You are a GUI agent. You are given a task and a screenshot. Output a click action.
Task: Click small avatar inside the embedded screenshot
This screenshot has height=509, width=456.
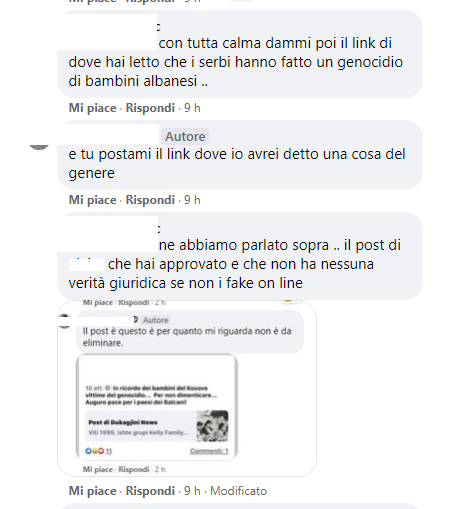click(x=65, y=322)
